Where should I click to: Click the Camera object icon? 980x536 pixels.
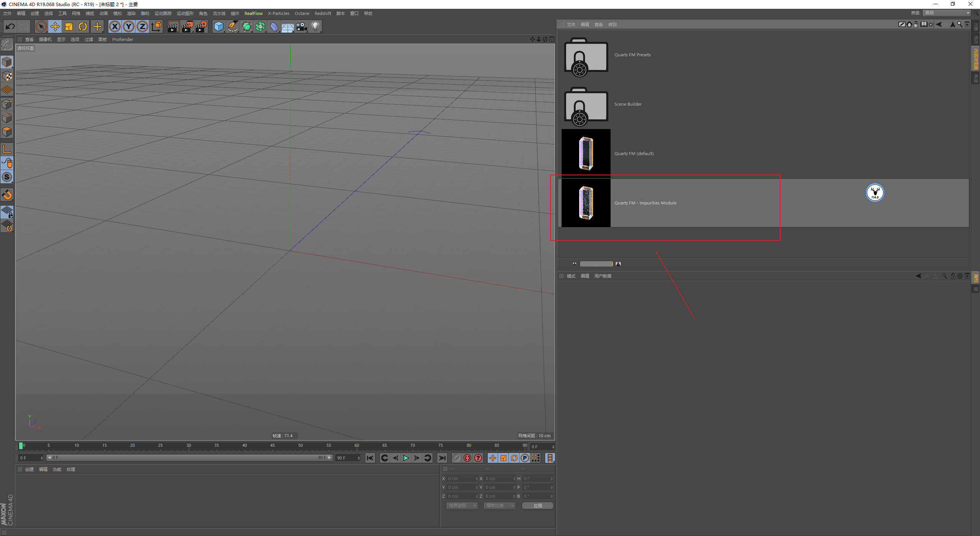302,27
